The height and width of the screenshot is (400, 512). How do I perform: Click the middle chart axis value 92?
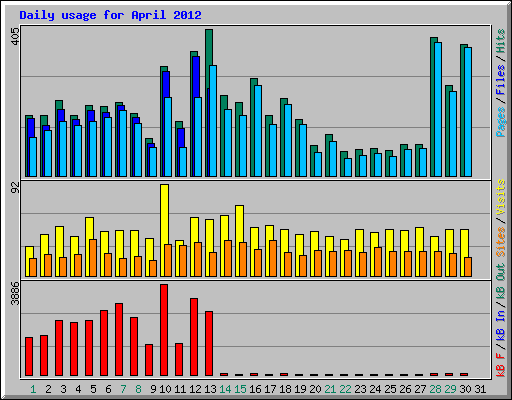[x=15, y=188]
